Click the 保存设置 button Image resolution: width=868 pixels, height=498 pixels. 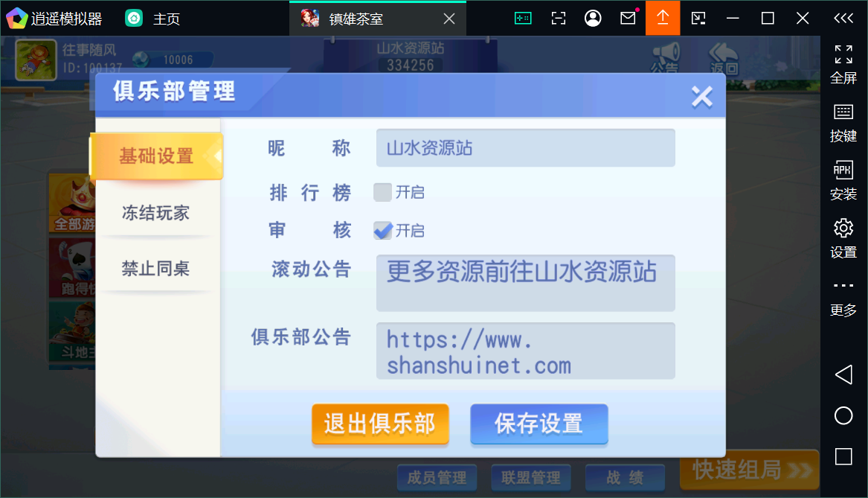coord(539,424)
